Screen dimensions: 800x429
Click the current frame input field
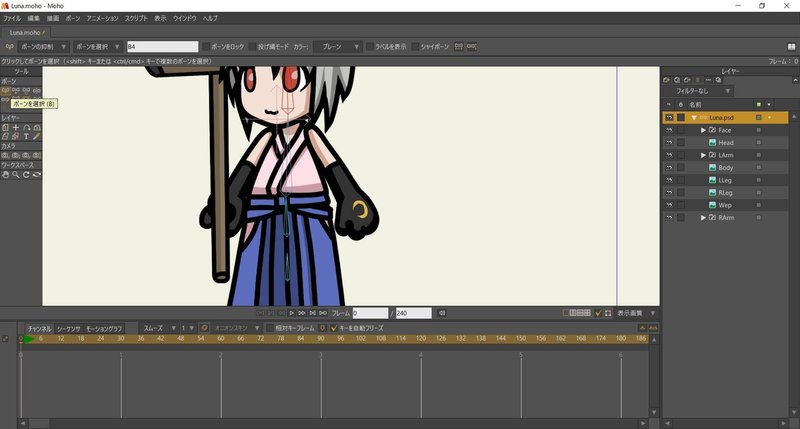[370, 313]
